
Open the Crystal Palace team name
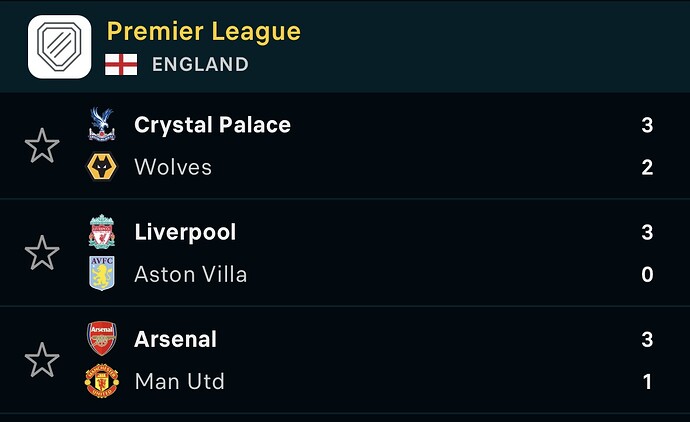point(213,125)
